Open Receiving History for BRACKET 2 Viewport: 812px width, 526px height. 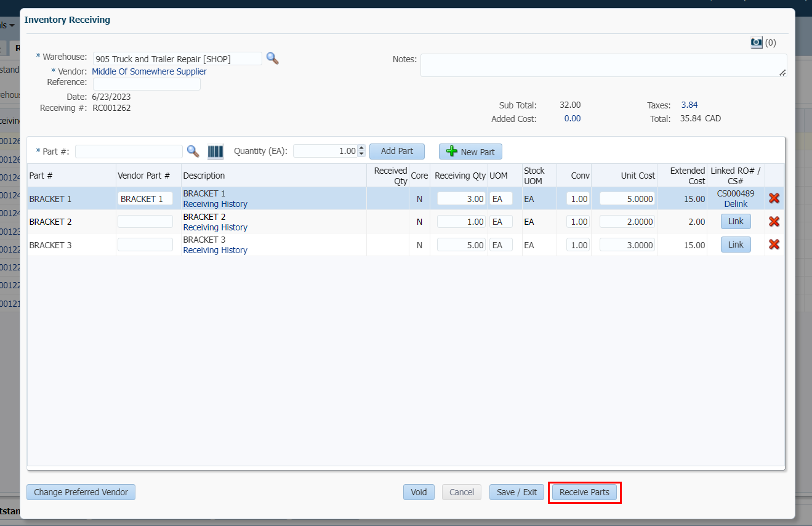215,227
